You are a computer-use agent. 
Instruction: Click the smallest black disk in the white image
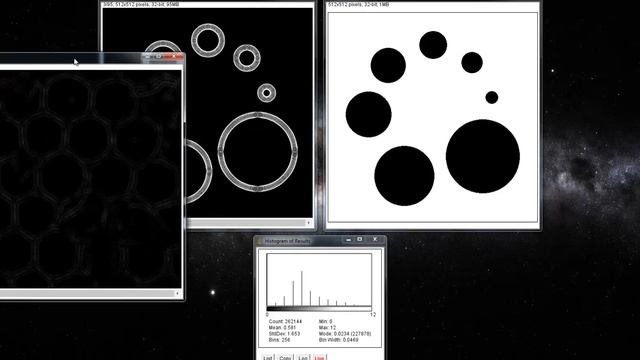(x=491, y=98)
